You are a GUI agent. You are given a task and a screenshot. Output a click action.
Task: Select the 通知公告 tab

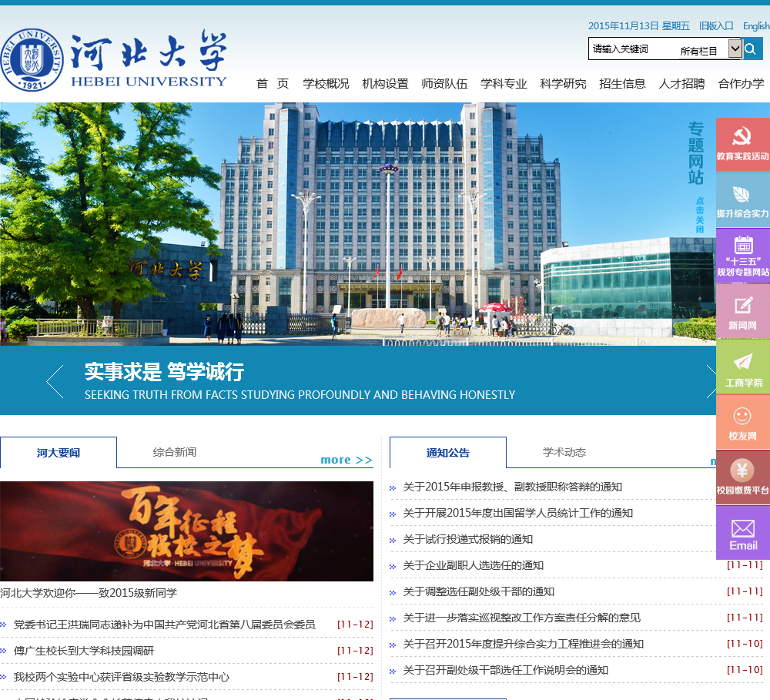[448, 453]
